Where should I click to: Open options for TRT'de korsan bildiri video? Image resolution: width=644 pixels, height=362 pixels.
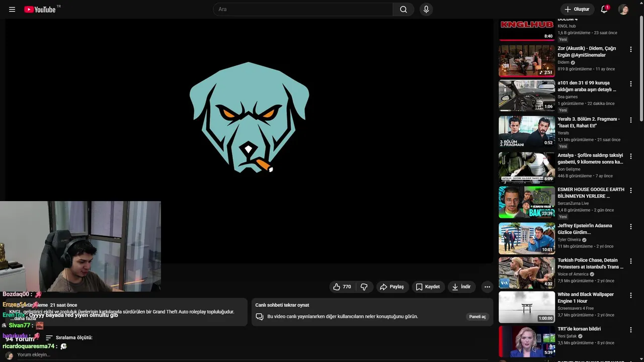(631, 329)
